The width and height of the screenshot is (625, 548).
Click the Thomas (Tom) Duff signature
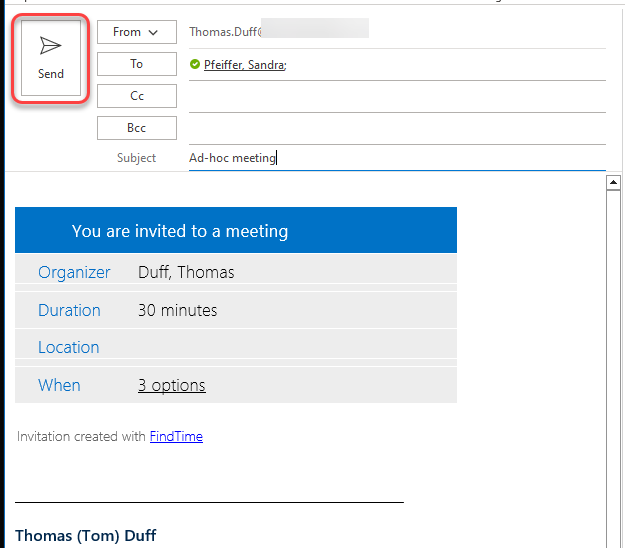[x=86, y=536]
